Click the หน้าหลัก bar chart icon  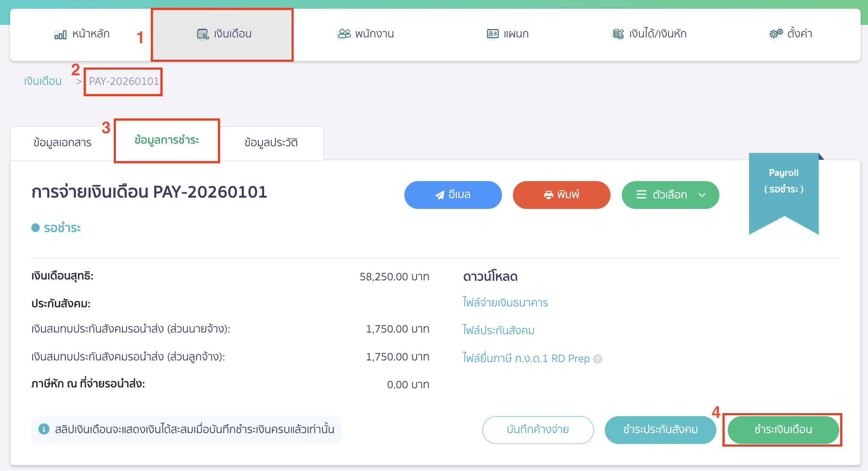click(x=60, y=34)
